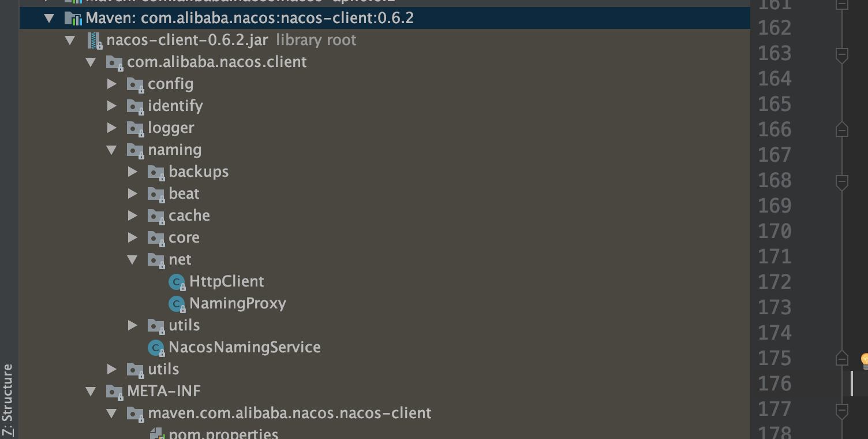Click the Maven library icon beside nacos-client:0.6.2
Image resolution: width=868 pixels, height=439 pixels.
click(x=73, y=18)
